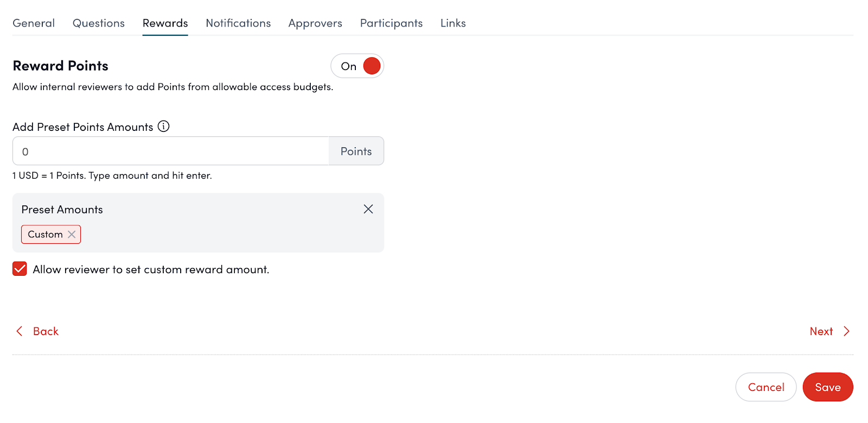Close the Preset Amounts panel
Viewport: 868px width, 423px height.
tap(368, 209)
